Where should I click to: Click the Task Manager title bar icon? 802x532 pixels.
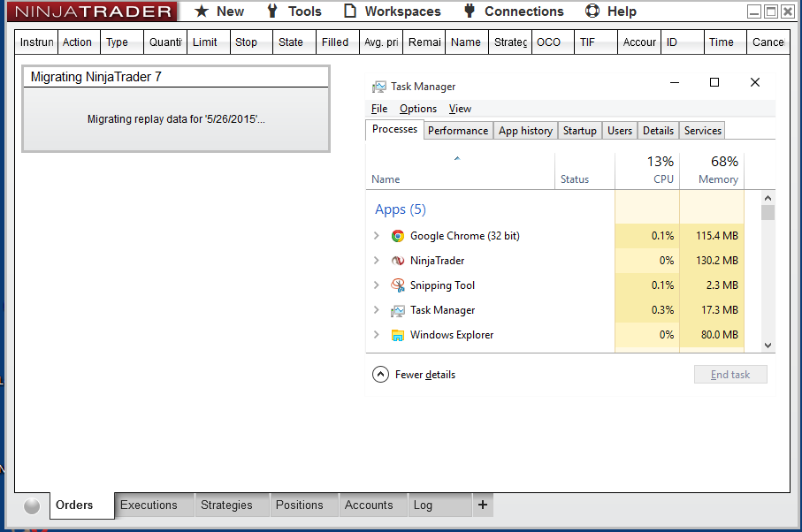click(379, 87)
